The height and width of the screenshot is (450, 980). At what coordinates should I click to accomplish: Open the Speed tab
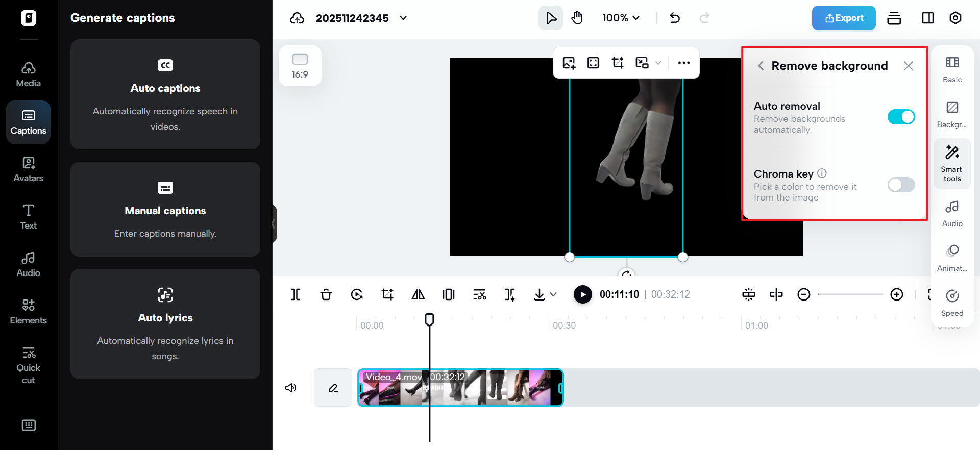pyautogui.click(x=952, y=303)
